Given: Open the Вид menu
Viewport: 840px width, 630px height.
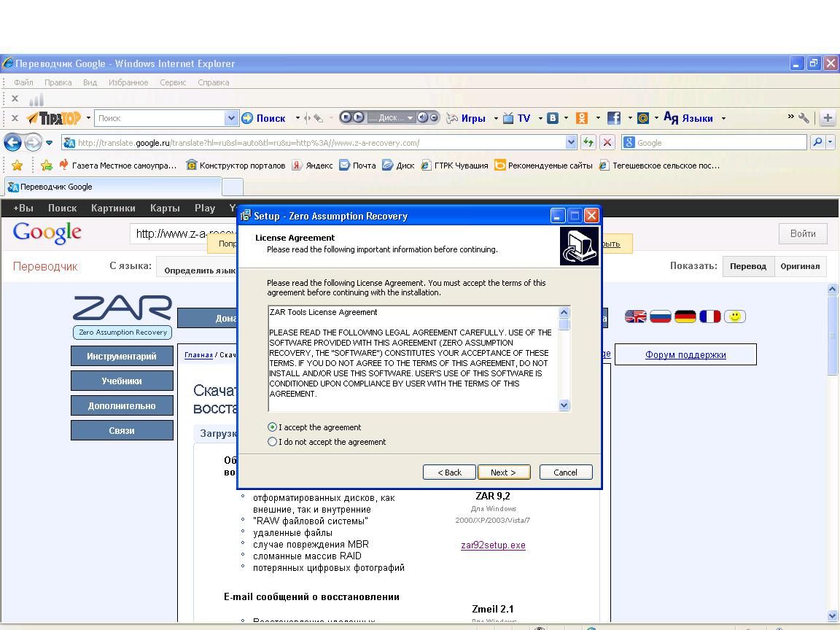Looking at the screenshot, I should click(x=90, y=82).
